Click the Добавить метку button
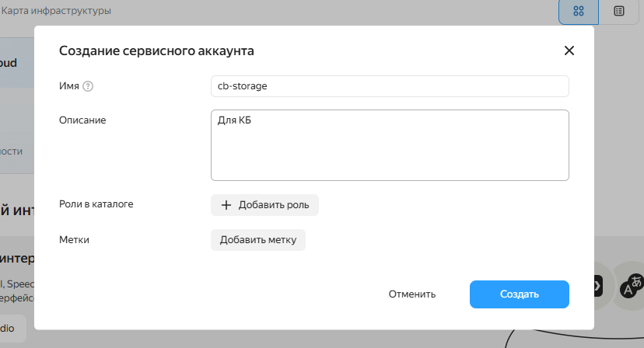 coord(258,240)
